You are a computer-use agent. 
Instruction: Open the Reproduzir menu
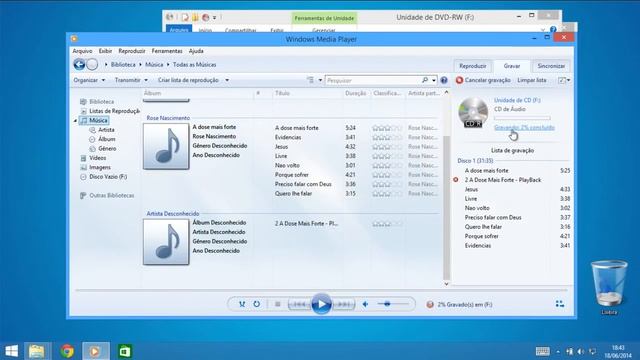(x=132, y=51)
